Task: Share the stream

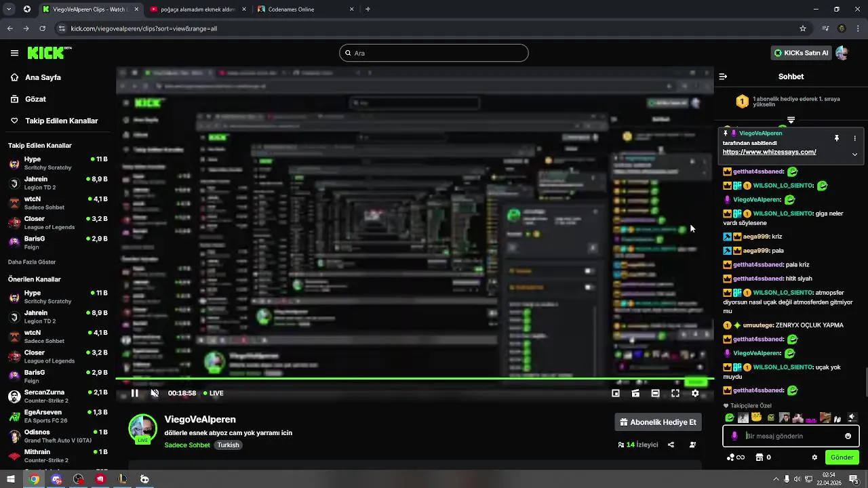Action: click(671, 445)
